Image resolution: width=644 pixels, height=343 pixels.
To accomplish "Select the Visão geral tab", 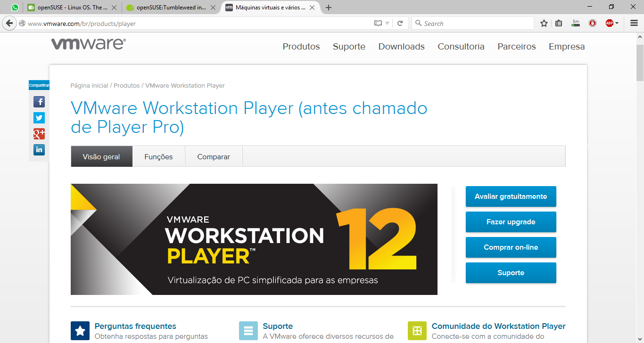I will (x=101, y=156).
